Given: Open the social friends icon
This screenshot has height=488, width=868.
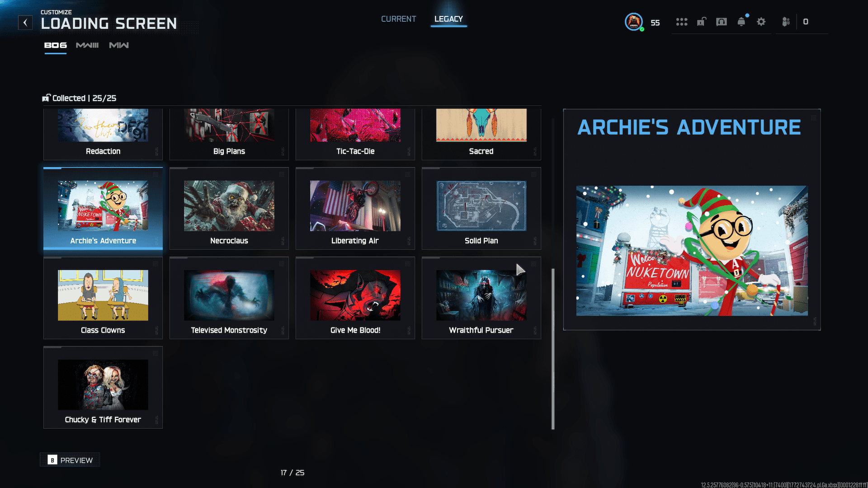Looking at the screenshot, I should click(786, 22).
